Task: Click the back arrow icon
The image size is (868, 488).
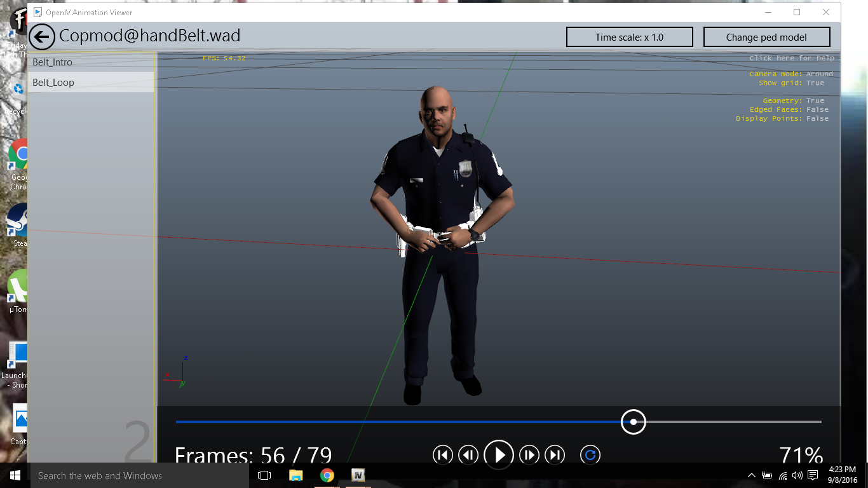Action: [x=42, y=37]
